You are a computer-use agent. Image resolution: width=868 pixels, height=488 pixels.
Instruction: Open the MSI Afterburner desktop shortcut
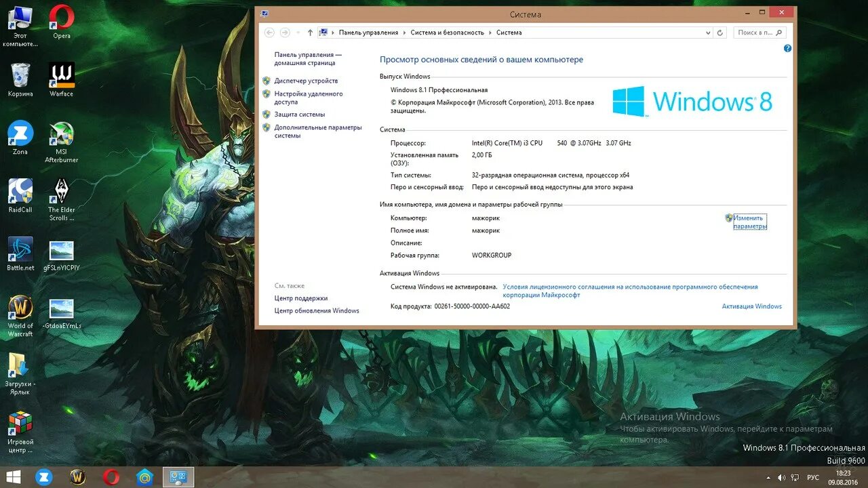point(62,142)
